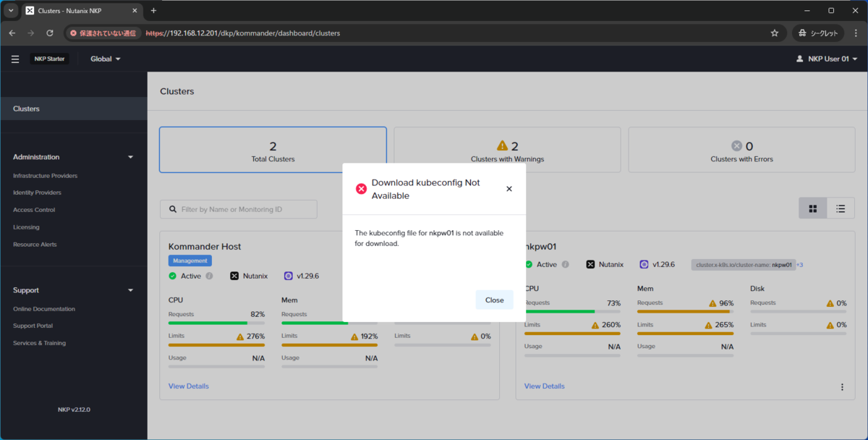Click Kommander Host Active info icon

coord(209,276)
